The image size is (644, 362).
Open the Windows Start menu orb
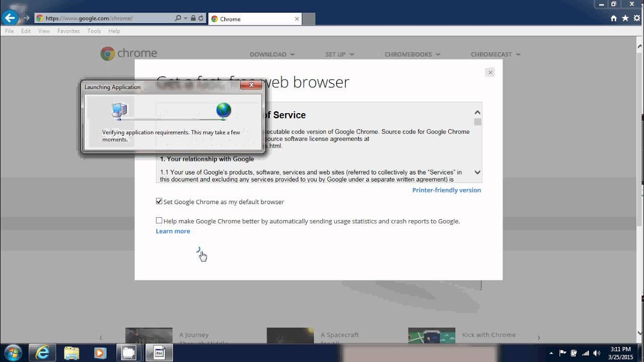click(12, 353)
